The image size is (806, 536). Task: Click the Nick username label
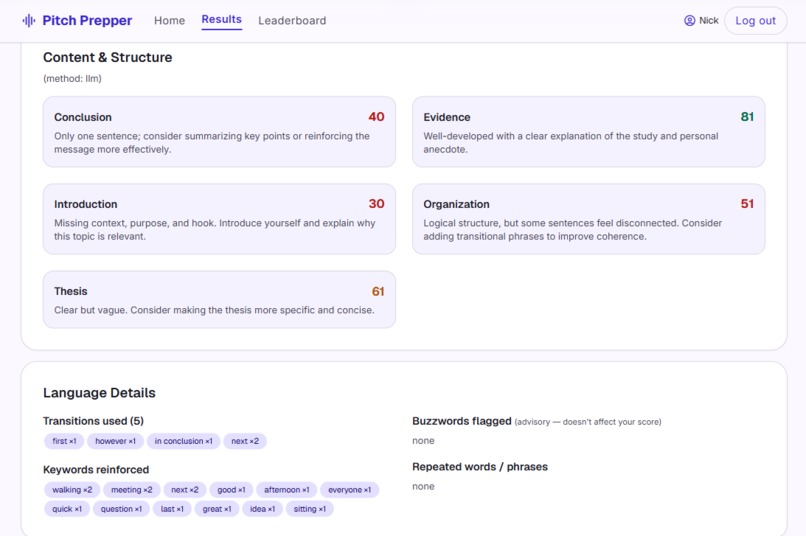(x=708, y=21)
